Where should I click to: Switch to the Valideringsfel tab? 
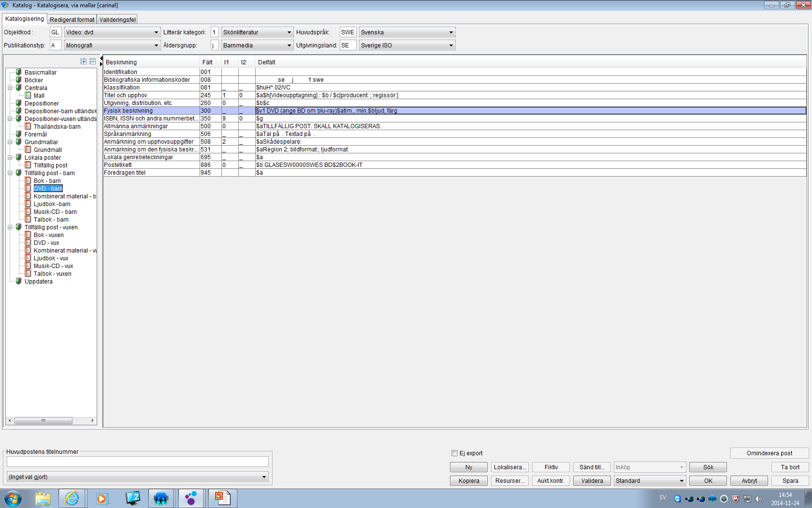(117, 19)
